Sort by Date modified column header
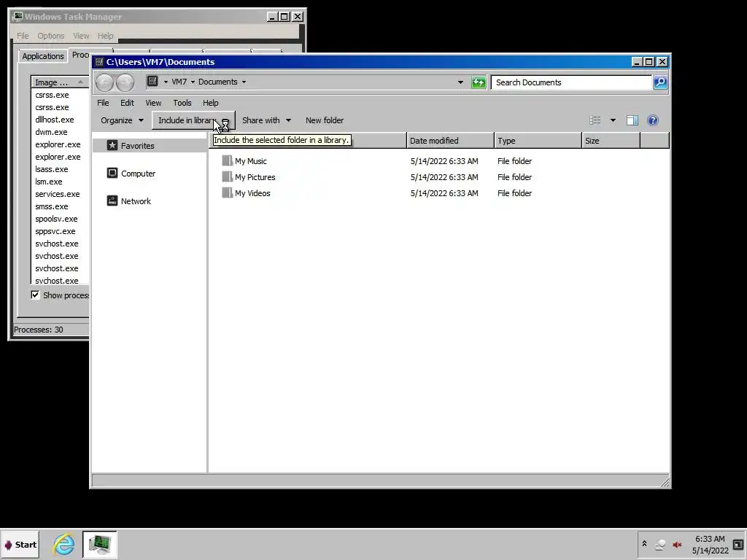 450,141
